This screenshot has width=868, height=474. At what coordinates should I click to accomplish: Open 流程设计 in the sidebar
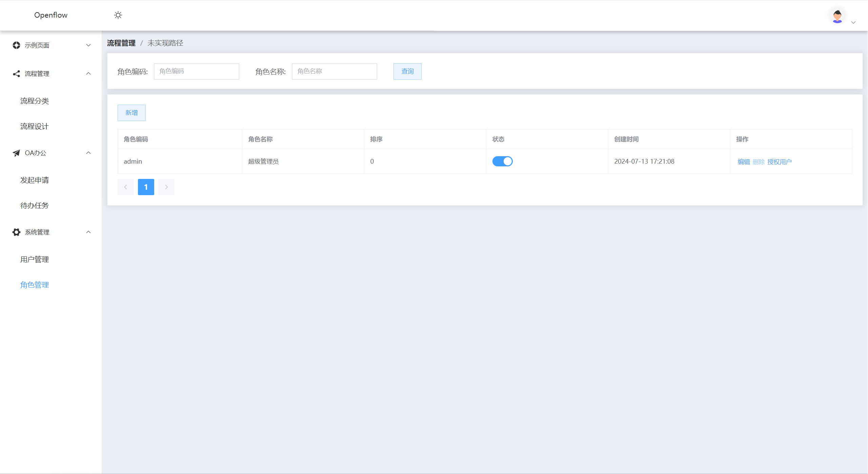coord(35,126)
